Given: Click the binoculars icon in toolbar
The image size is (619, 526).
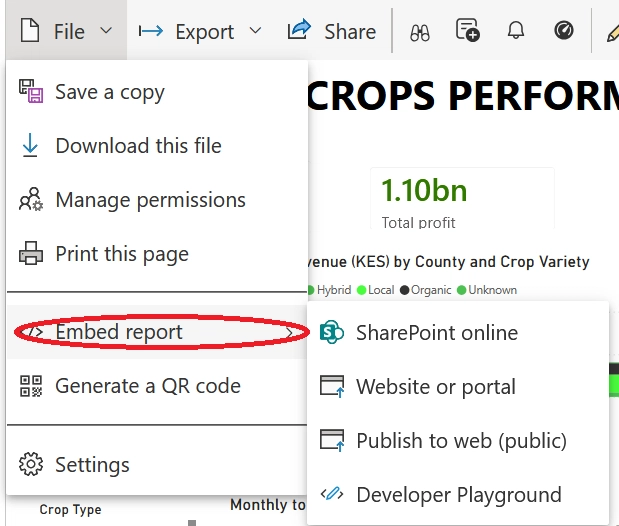Looking at the screenshot, I should coord(420,32).
